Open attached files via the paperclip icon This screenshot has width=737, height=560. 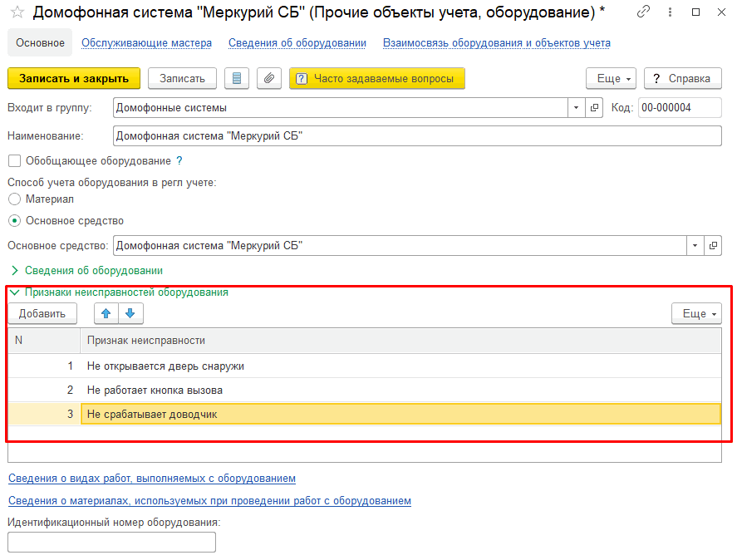pyautogui.click(x=269, y=79)
